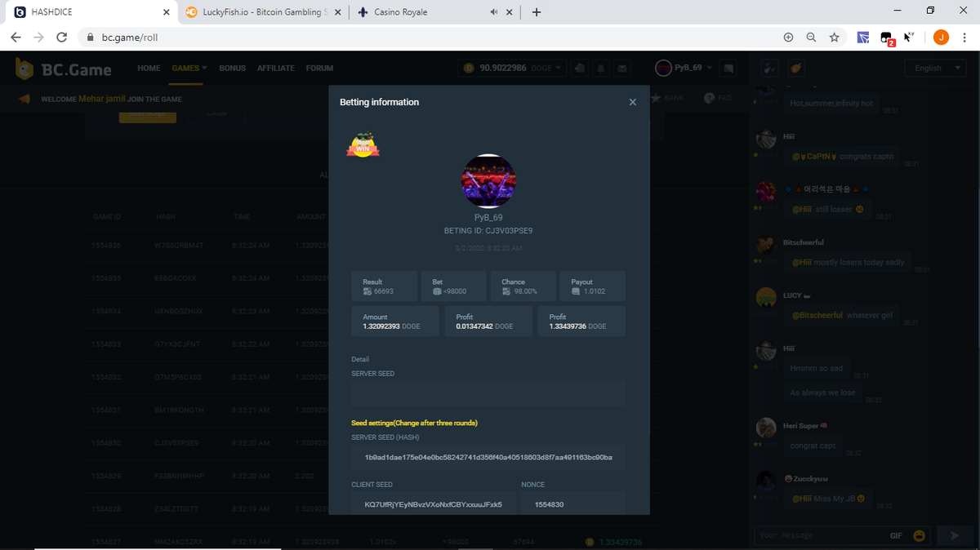Close the Betting information dialog
Screen dimensions: 980x550
coord(632,102)
